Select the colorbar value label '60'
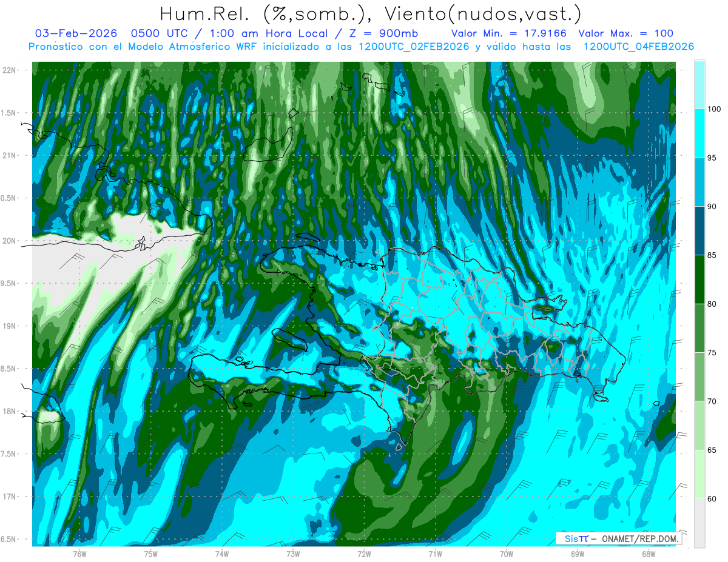Viewport: 728px width, 562px height. coord(712,499)
